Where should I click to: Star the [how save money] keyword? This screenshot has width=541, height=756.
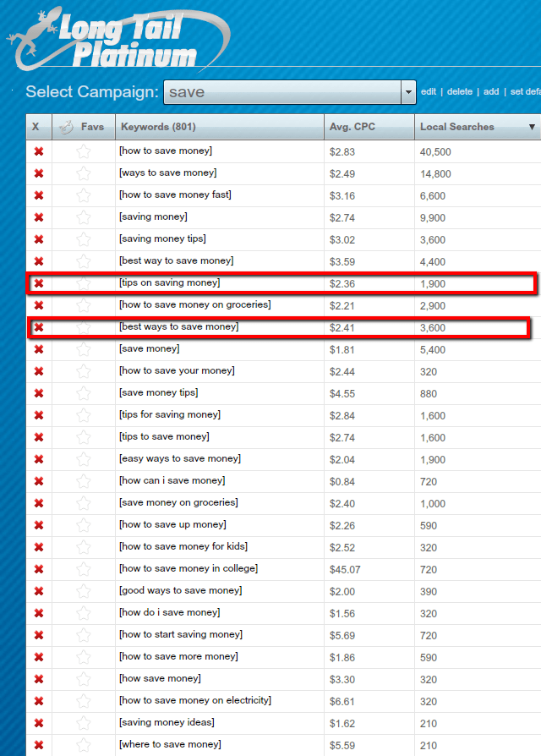[x=84, y=679]
